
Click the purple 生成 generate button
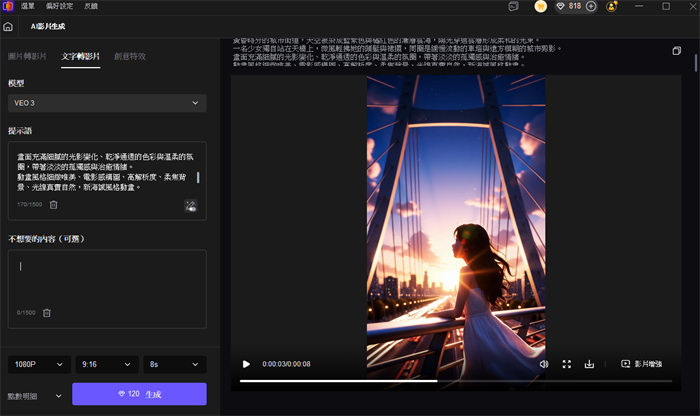coord(139,394)
